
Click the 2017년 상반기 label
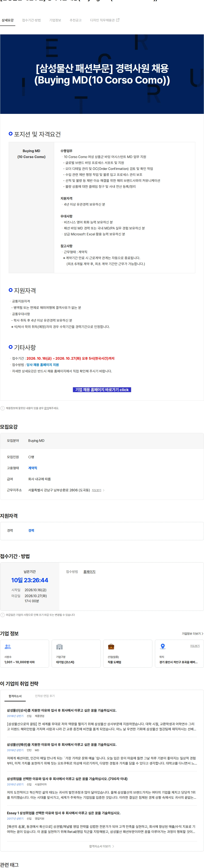(x=15, y=819)
